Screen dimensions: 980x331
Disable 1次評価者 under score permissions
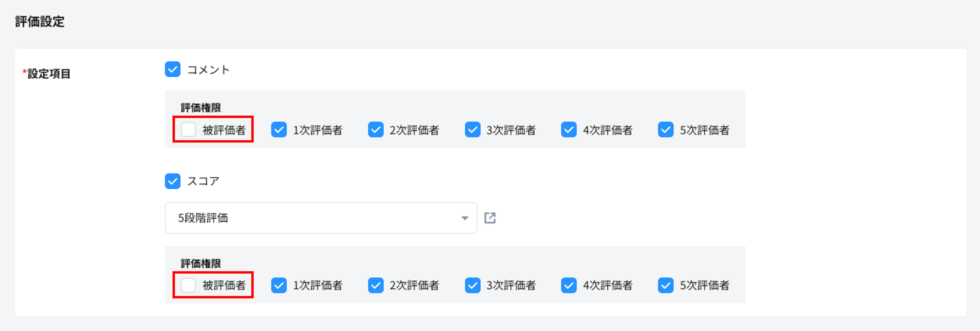[x=279, y=285]
